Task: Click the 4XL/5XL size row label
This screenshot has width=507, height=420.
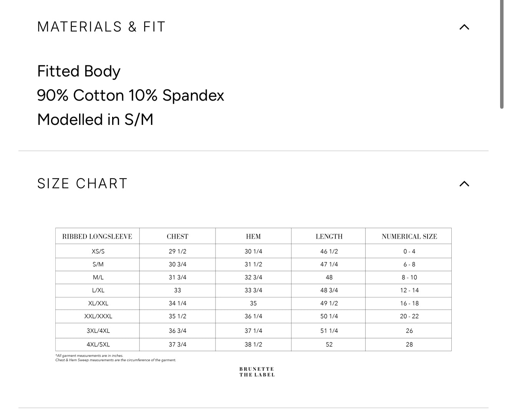Action: [x=98, y=344]
